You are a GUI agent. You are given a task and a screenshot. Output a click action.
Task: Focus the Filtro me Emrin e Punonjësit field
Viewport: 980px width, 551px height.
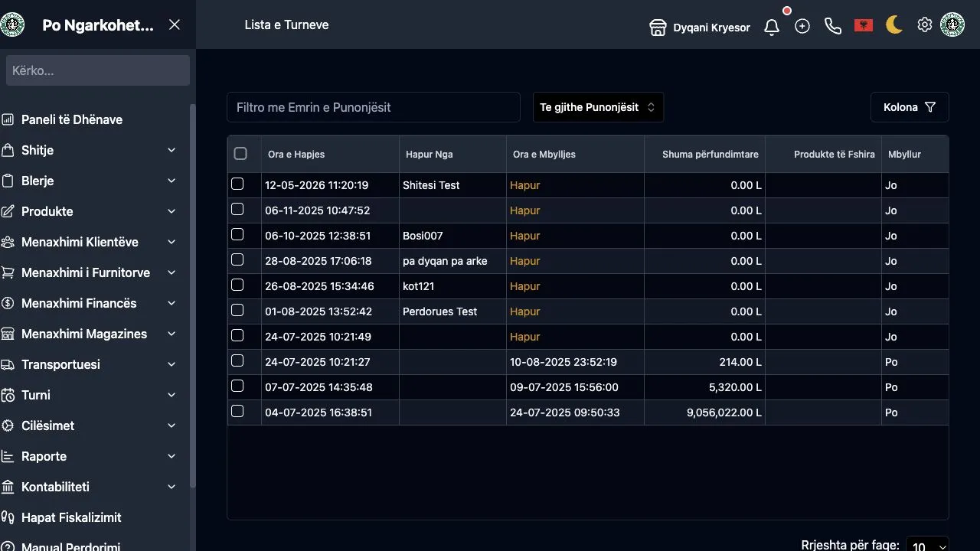(x=374, y=107)
